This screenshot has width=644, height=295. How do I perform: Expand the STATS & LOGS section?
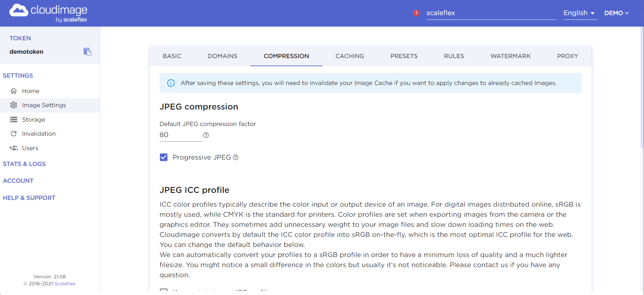click(x=24, y=164)
